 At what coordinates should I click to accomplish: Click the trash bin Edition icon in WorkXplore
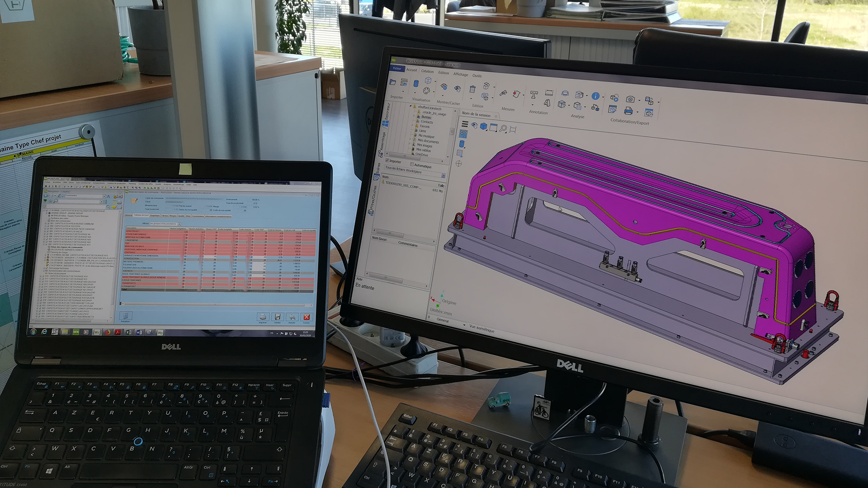[472, 89]
